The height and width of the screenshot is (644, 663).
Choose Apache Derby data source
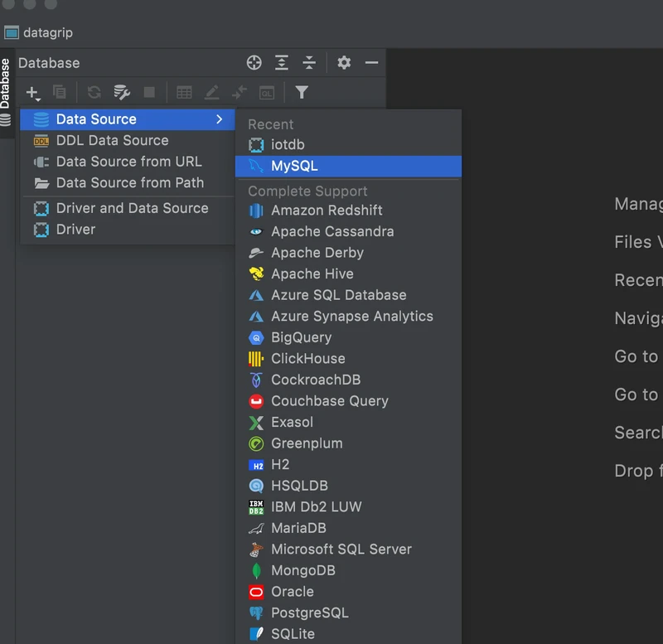tap(348, 253)
